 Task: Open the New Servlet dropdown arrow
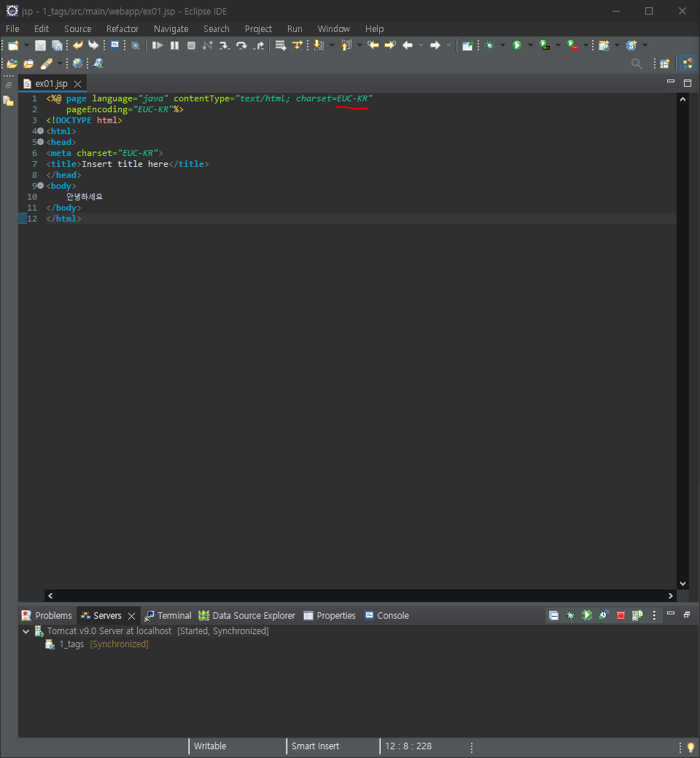click(x=645, y=45)
